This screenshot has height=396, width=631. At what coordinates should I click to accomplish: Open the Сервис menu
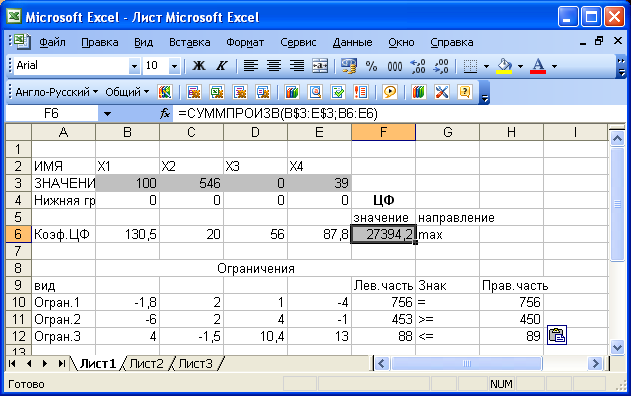298,42
